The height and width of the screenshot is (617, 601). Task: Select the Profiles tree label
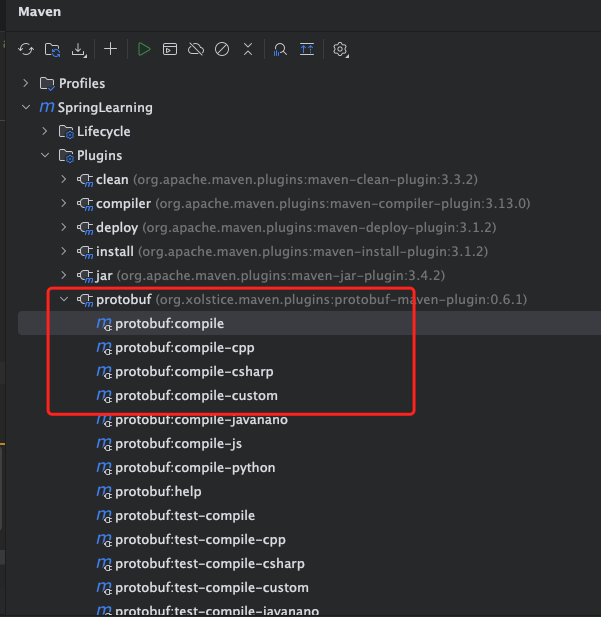(x=82, y=83)
